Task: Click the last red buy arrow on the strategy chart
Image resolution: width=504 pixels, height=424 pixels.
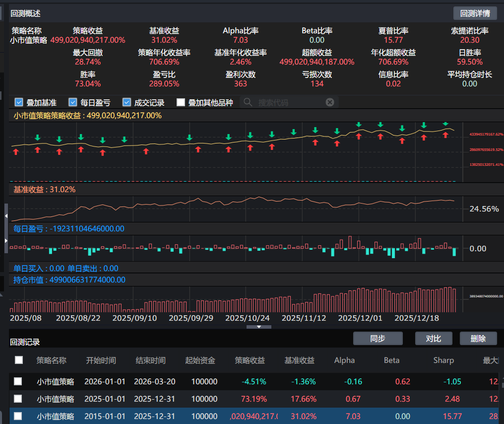Action: (x=445, y=135)
